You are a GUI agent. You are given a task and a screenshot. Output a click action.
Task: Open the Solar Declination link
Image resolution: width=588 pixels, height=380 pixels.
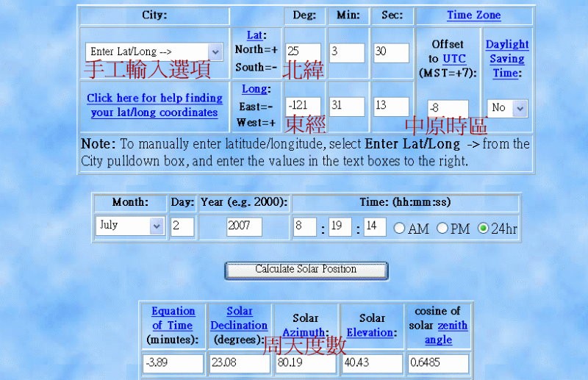click(x=239, y=318)
